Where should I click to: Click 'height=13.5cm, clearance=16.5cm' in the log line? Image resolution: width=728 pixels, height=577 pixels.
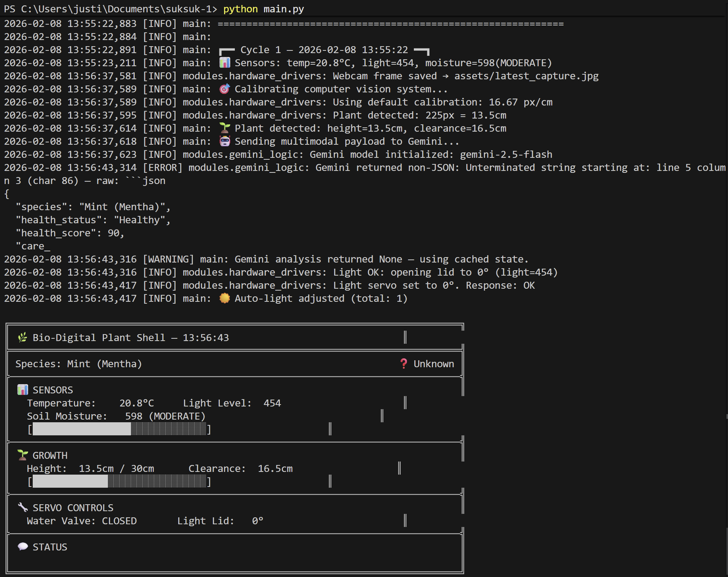point(417,128)
